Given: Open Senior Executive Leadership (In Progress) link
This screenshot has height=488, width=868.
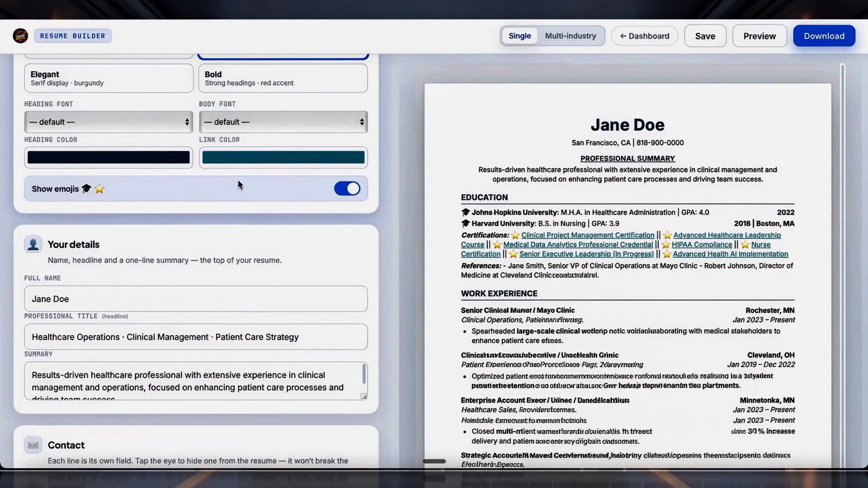Looking at the screenshot, I should click(x=586, y=254).
